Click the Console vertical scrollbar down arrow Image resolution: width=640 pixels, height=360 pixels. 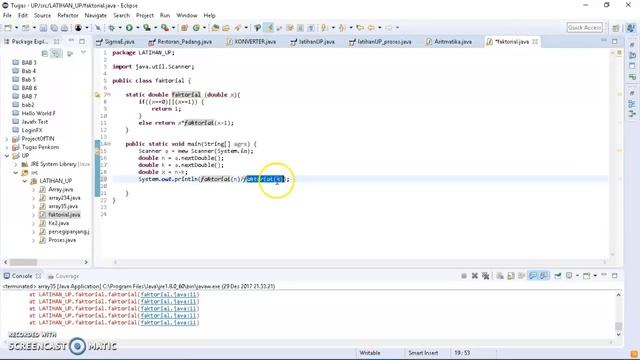pos(618,335)
